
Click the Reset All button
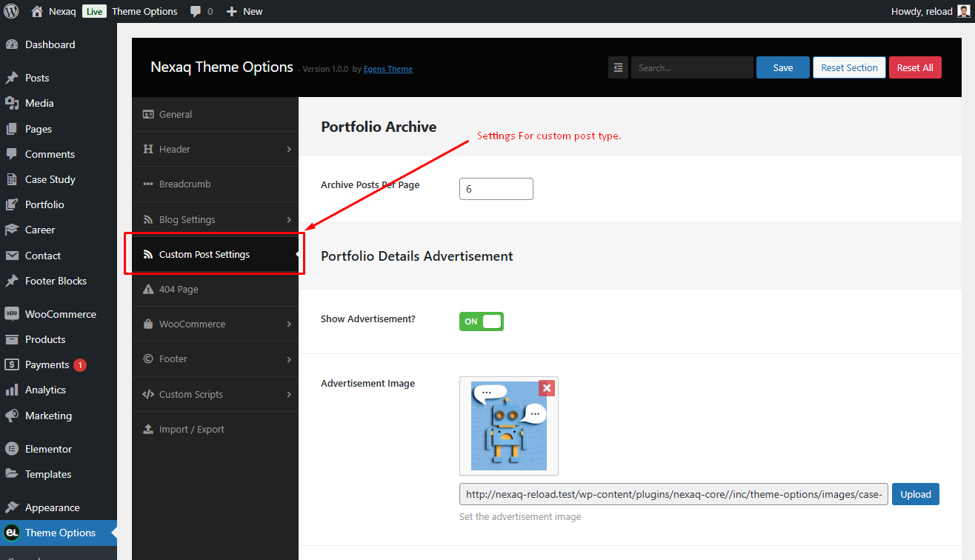[915, 67]
